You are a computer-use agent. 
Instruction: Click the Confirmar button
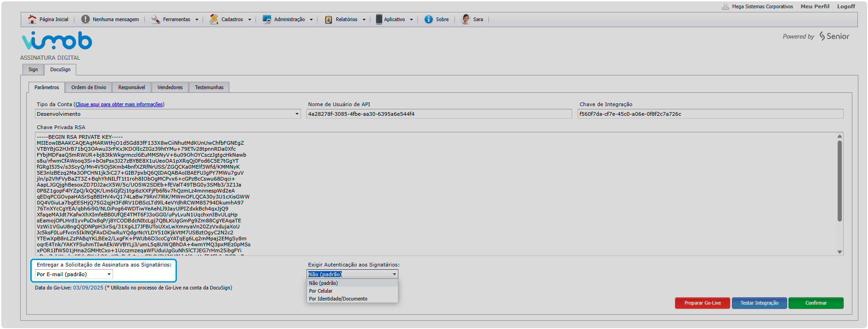click(816, 303)
